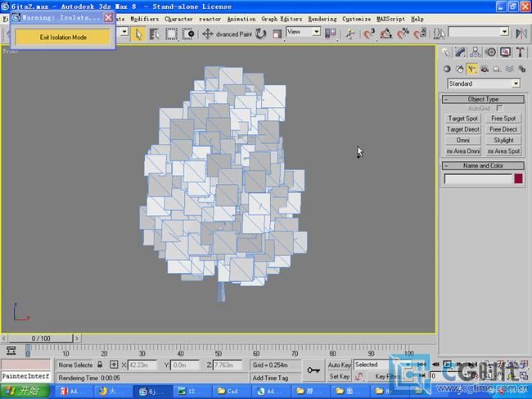The width and height of the screenshot is (532, 399).
Task: Open the Character menu
Action: click(178, 19)
